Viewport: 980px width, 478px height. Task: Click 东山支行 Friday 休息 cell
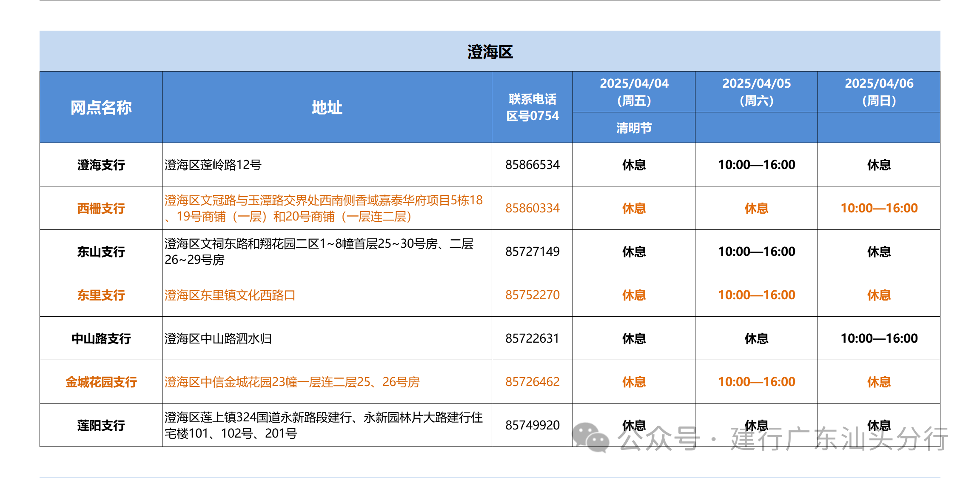[x=634, y=252]
